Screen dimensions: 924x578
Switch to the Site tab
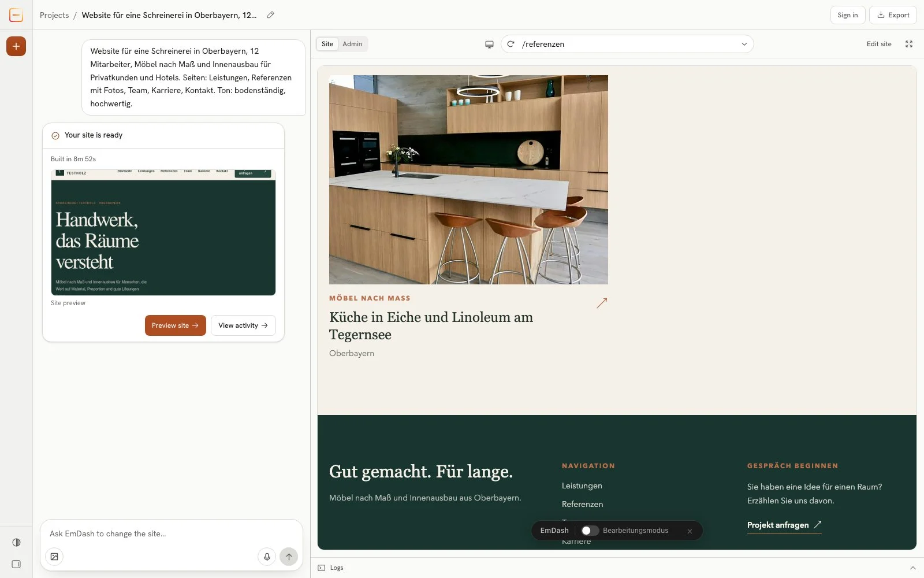point(327,44)
